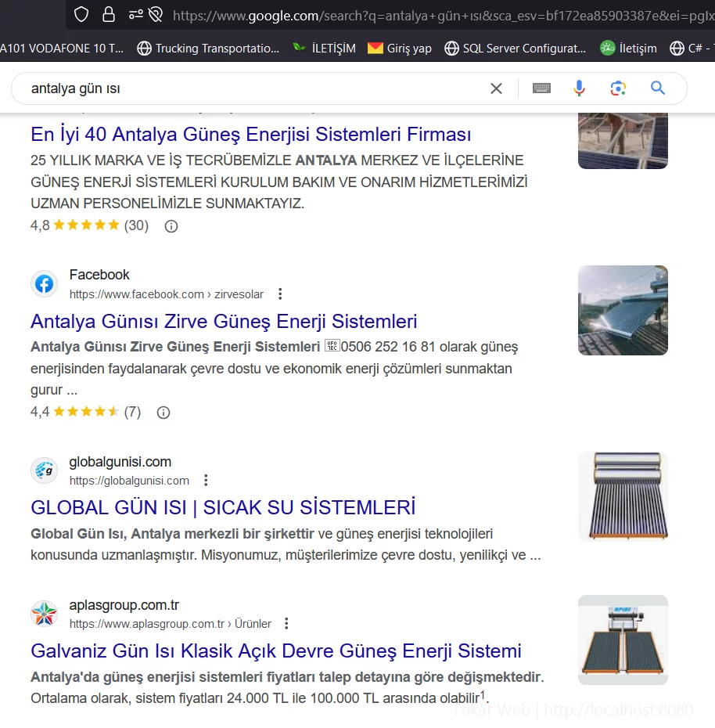Open the Giriş yap bookmark
This screenshot has width=715, height=728.
pyautogui.click(x=400, y=49)
